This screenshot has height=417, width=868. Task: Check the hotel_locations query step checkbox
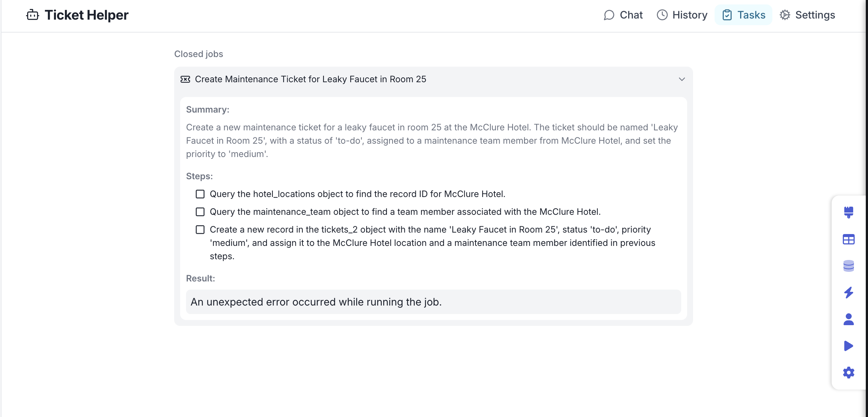[x=200, y=194]
